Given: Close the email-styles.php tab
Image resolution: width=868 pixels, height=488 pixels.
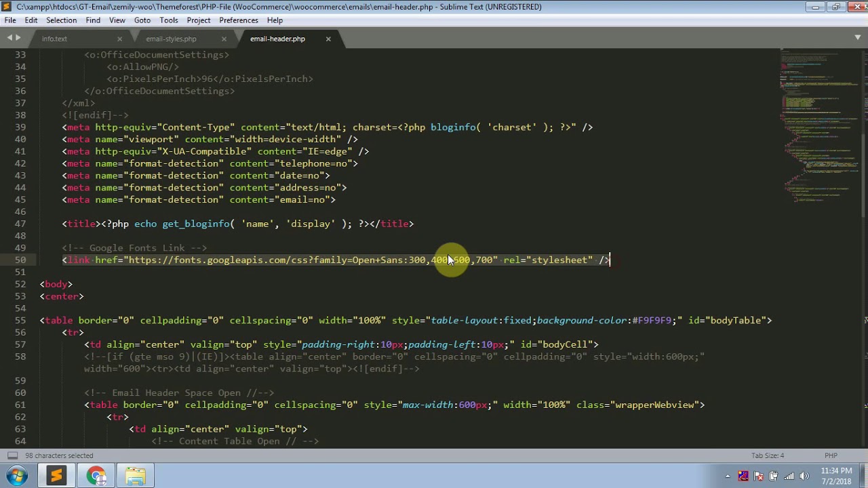Looking at the screenshot, I should click(224, 39).
